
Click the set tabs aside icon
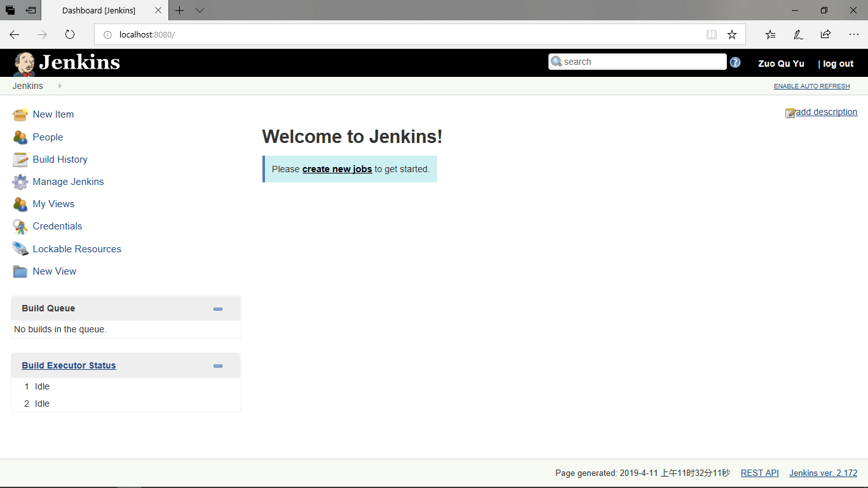[31, 10]
